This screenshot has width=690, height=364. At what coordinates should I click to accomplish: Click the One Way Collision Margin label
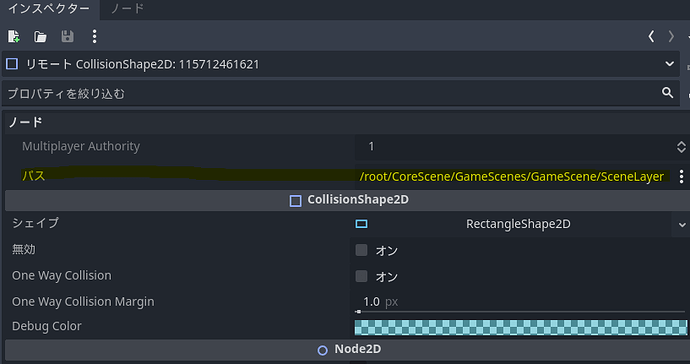coord(83,301)
